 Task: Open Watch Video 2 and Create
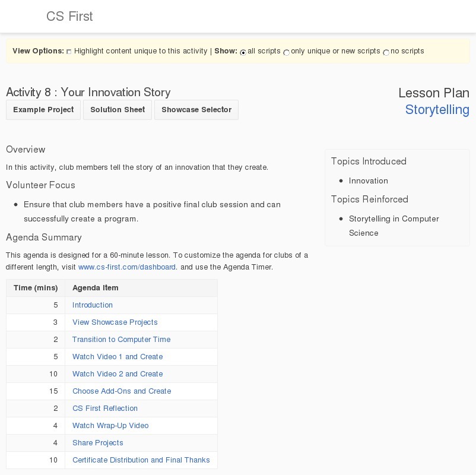(118, 374)
